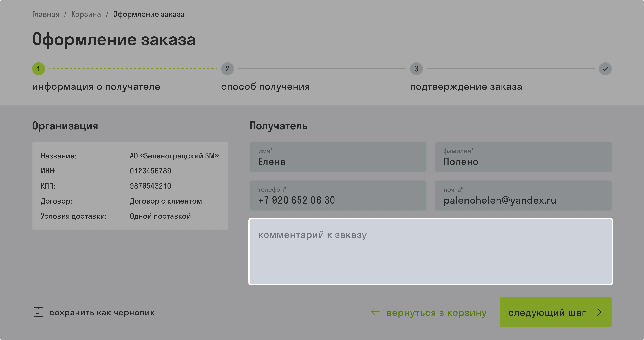The image size is (644, 340).
Task: Focus the 'телефон' field with +7 920 number
Action: tap(338, 195)
